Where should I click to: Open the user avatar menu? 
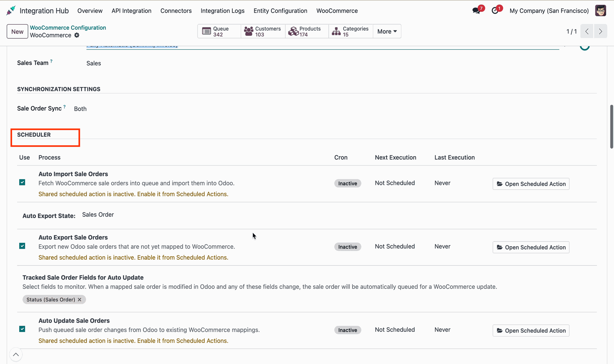pyautogui.click(x=601, y=11)
